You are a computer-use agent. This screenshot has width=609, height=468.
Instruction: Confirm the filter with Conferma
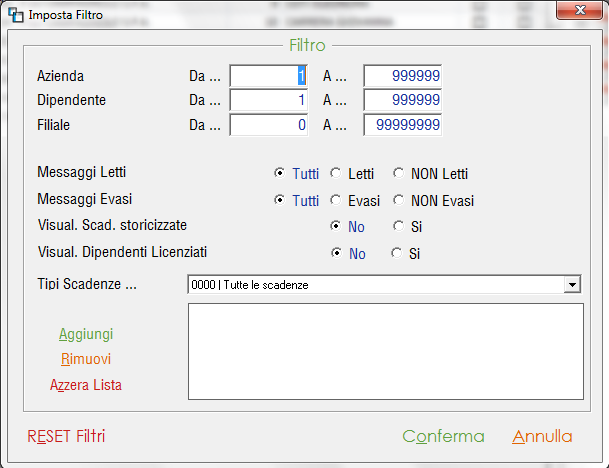[x=443, y=437]
